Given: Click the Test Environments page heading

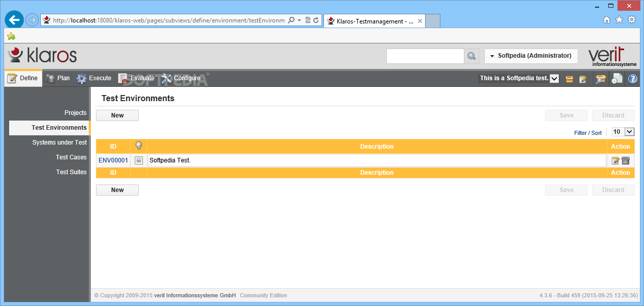Looking at the screenshot, I should [138, 99].
